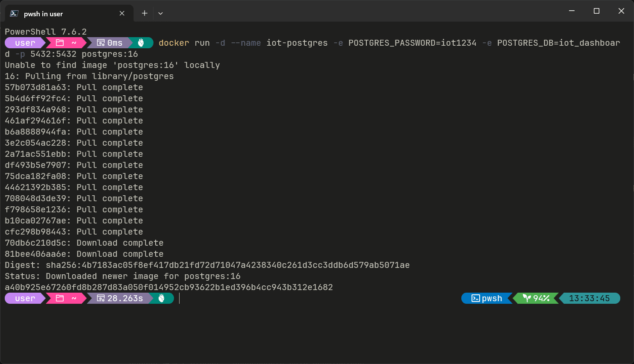
Task: Click the folder icon in the bottom prompt
Action: [60, 298]
